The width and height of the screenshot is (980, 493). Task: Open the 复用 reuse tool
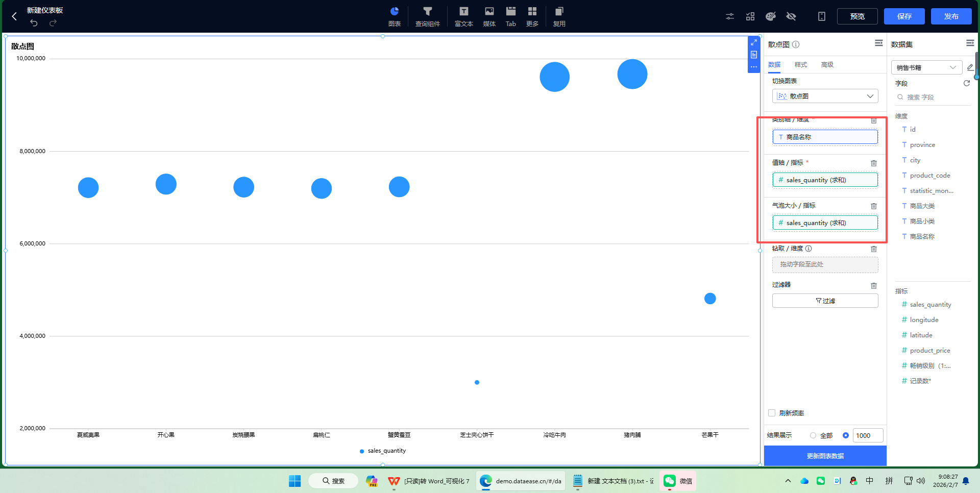click(x=559, y=16)
